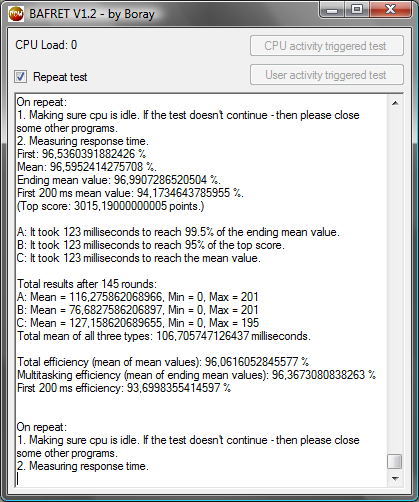Image resolution: width=419 pixels, height=502 pixels.
Task: Place cursor on the Top score line
Action: click(x=110, y=206)
